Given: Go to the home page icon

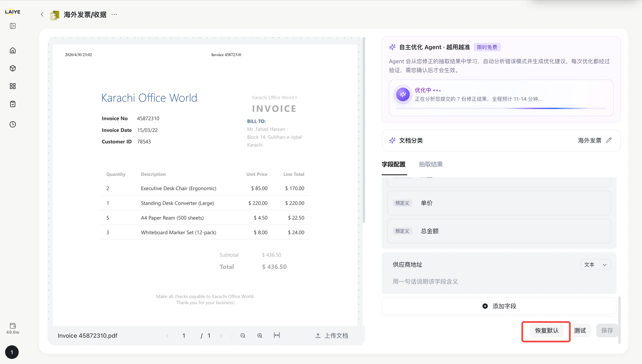Looking at the screenshot, I should 13,50.
